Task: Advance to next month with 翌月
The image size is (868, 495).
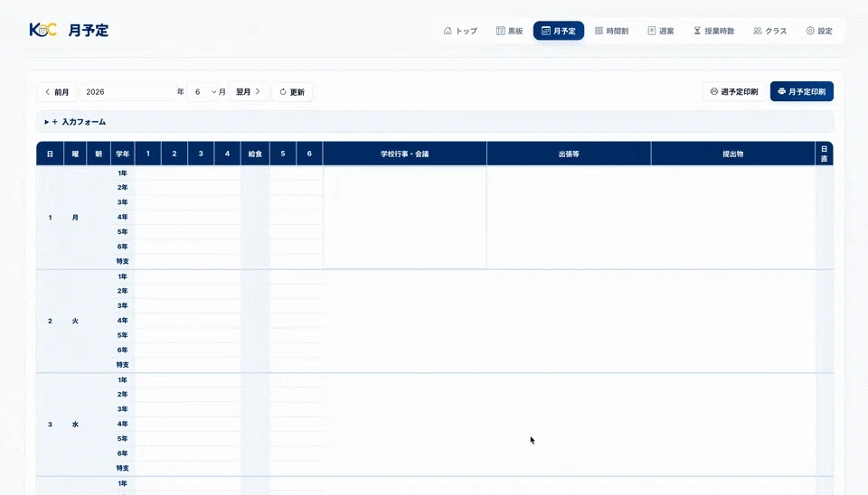Action: pos(249,92)
